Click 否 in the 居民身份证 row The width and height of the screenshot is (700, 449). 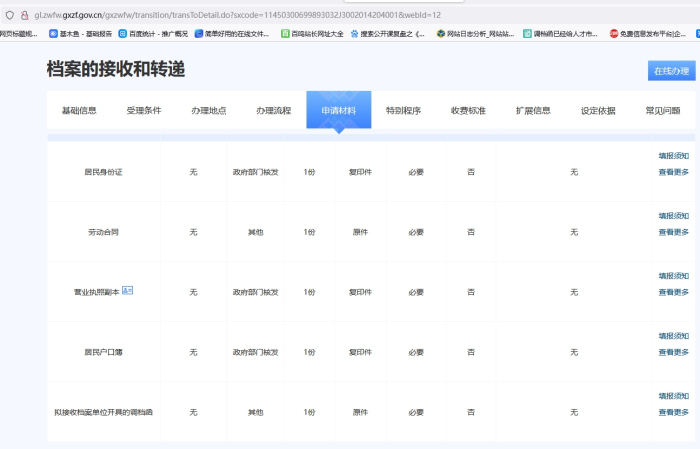coord(471,172)
